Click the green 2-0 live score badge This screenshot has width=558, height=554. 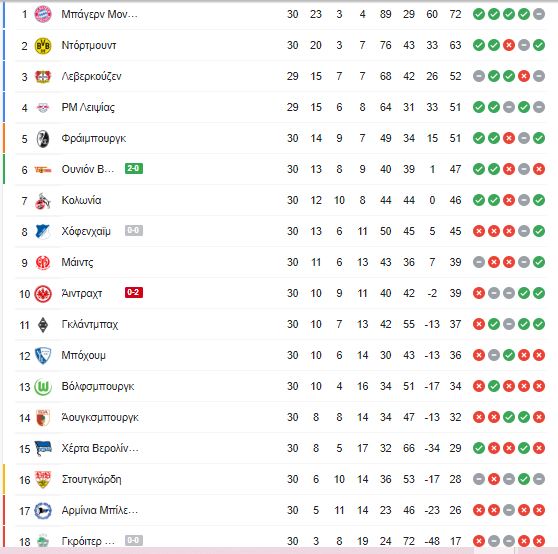(134, 168)
